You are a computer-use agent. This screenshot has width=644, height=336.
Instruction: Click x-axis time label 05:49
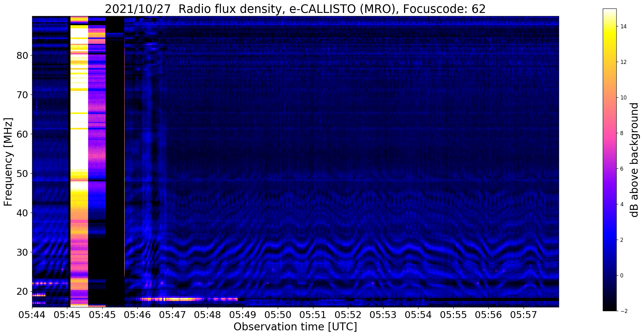point(243,314)
